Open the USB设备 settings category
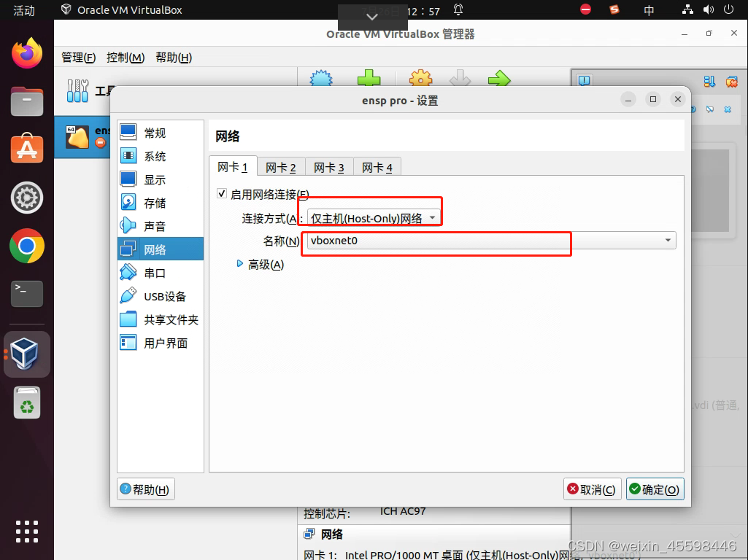Screen dimensions: 748x560 [x=161, y=297]
